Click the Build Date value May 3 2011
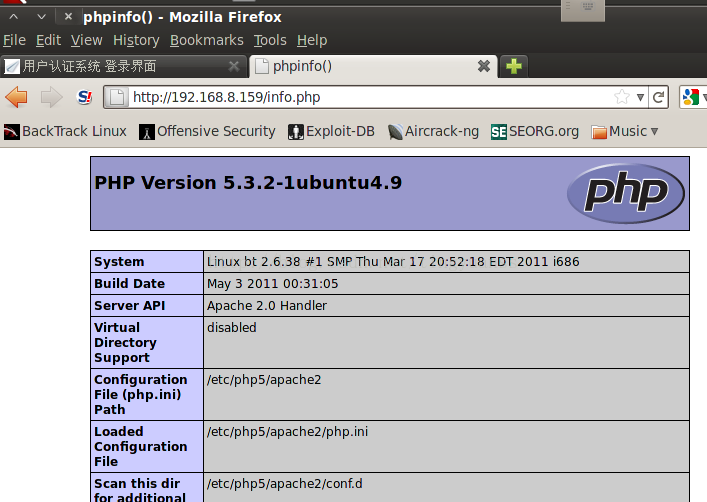This screenshot has height=502, width=707. [272, 284]
